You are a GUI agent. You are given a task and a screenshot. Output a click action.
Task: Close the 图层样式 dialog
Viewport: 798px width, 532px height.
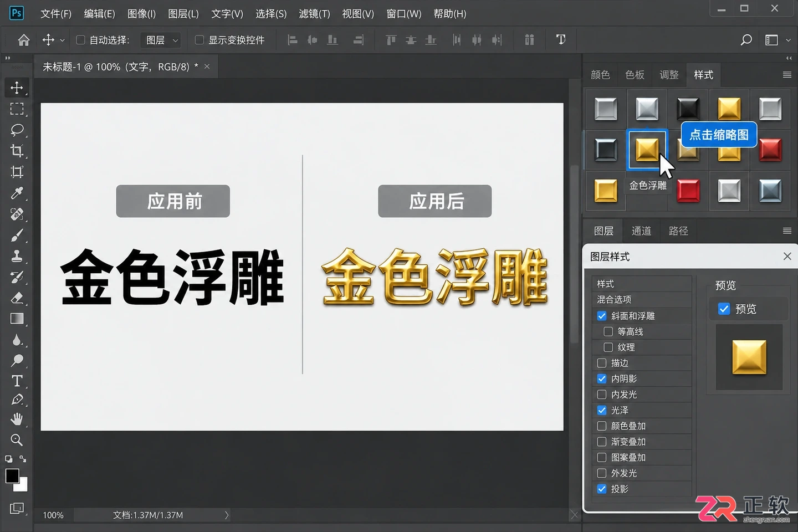pos(787,256)
